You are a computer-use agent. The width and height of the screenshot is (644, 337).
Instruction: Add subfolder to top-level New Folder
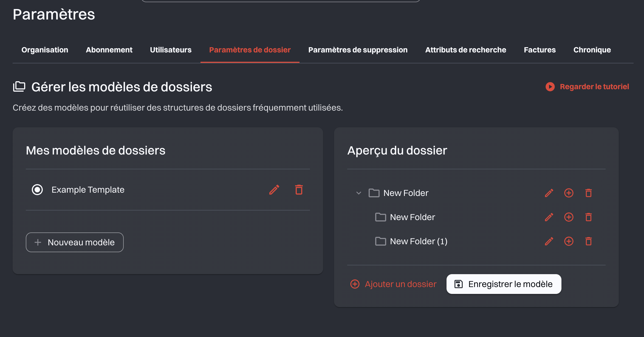pyautogui.click(x=569, y=193)
